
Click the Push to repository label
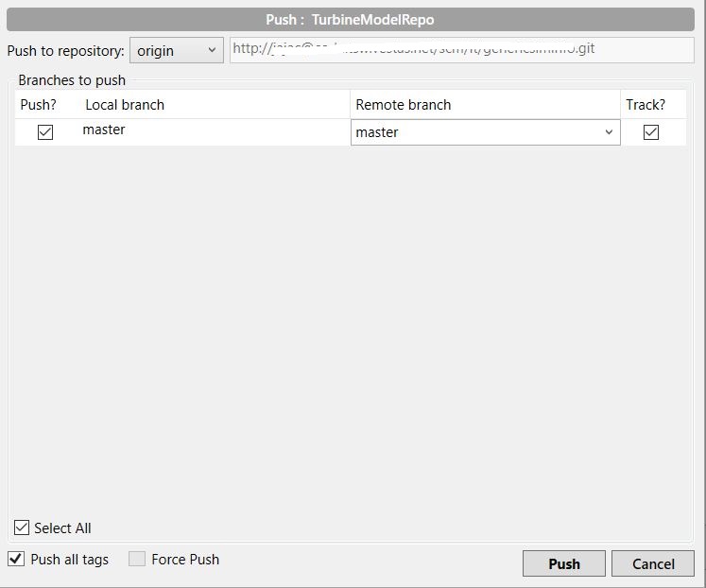(65, 50)
